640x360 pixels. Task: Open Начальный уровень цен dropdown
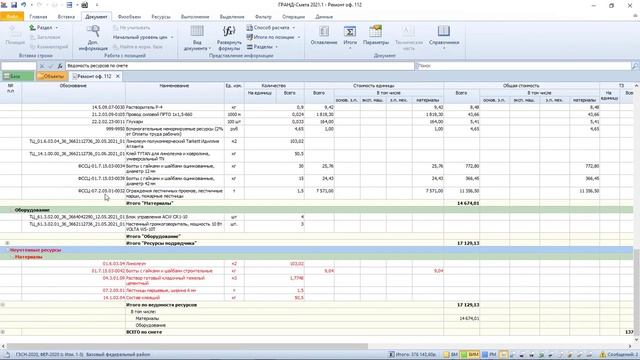click(143, 37)
